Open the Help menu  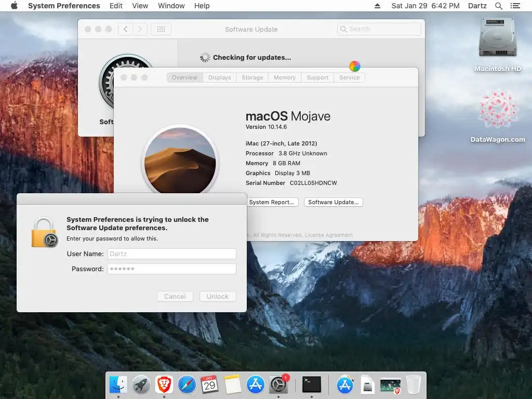coord(202,6)
